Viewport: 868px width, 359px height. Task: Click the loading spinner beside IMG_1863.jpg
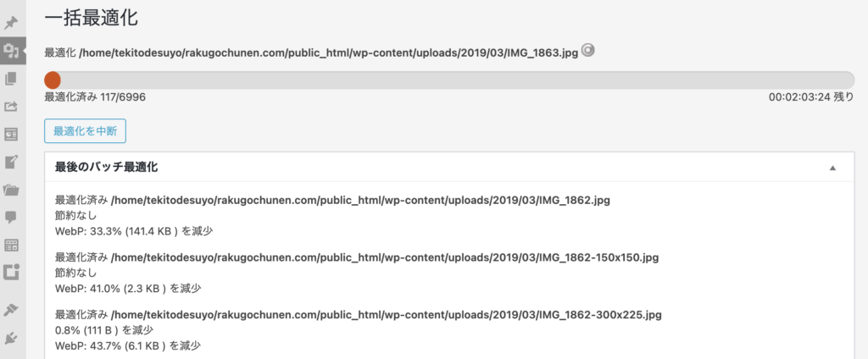click(588, 50)
